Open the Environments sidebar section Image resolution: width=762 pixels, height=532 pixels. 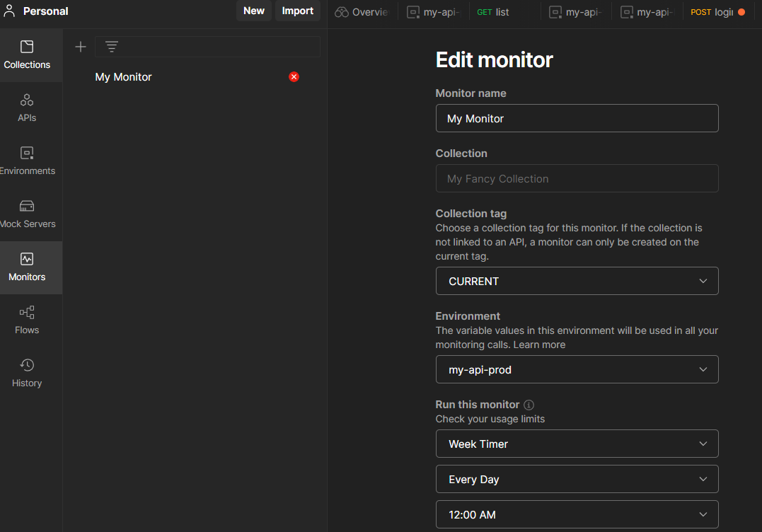(x=27, y=161)
